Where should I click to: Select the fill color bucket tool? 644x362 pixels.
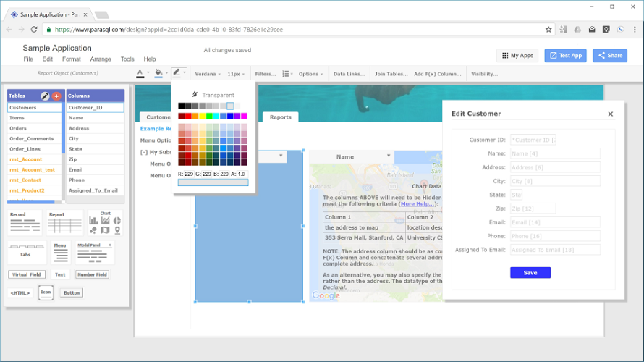click(158, 73)
